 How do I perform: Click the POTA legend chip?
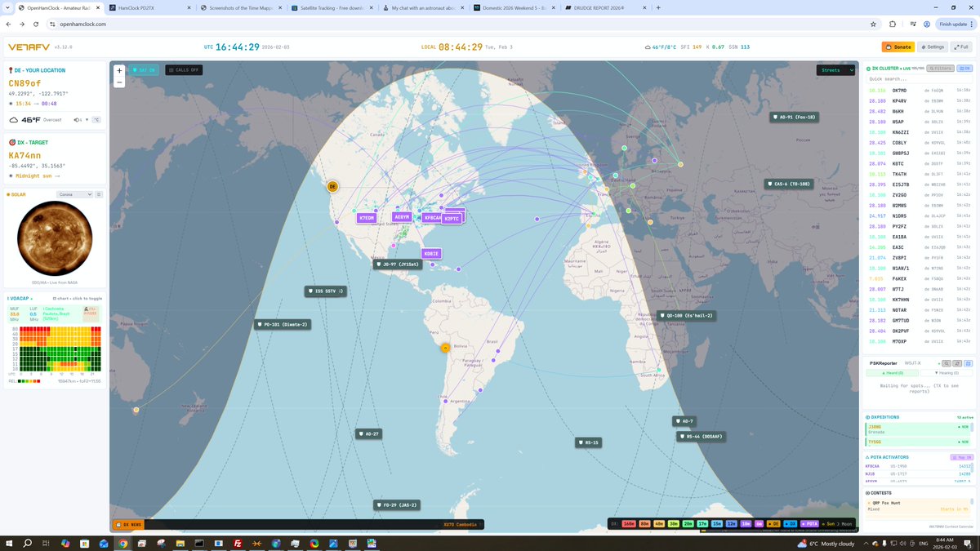(x=810, y=524)
